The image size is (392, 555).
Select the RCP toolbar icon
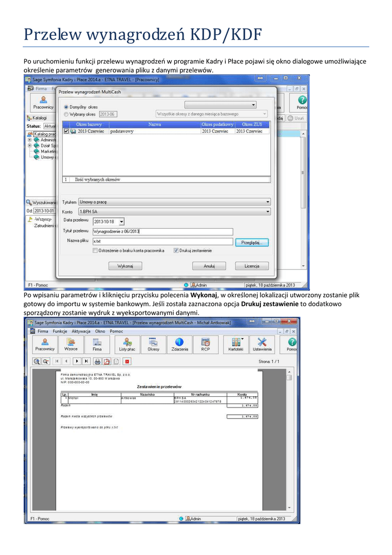pyautogui.click(x=205, y=345)
